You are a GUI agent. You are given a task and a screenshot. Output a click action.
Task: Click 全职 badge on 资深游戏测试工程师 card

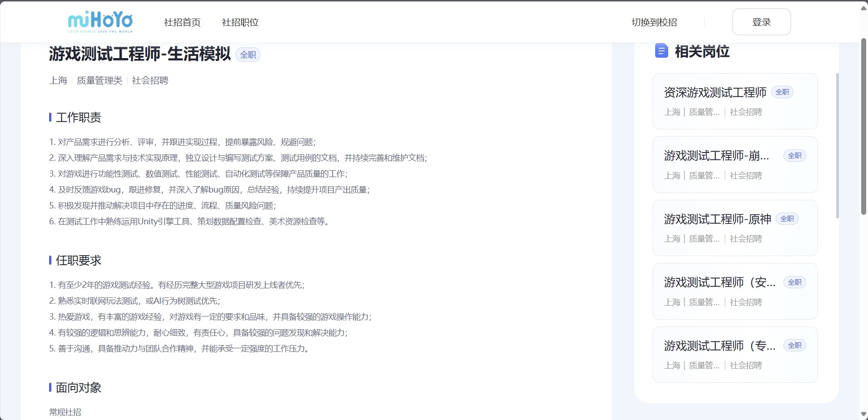[x=782, y=92]
